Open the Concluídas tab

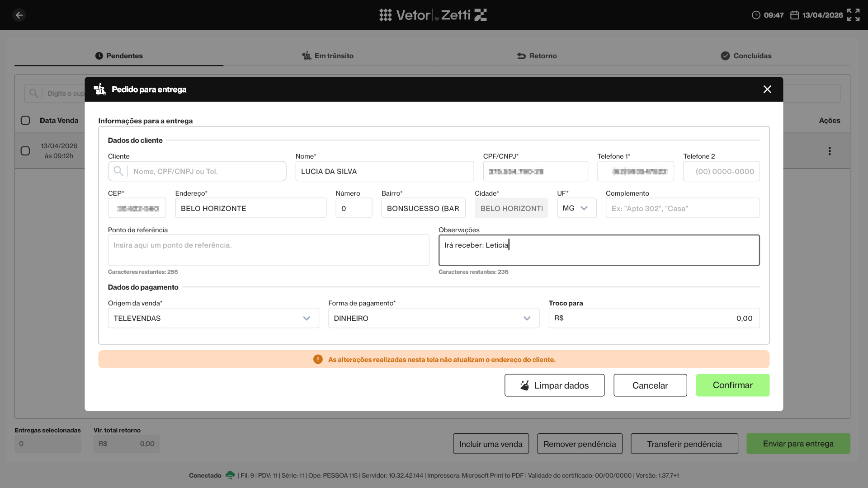tap(746, 56)
